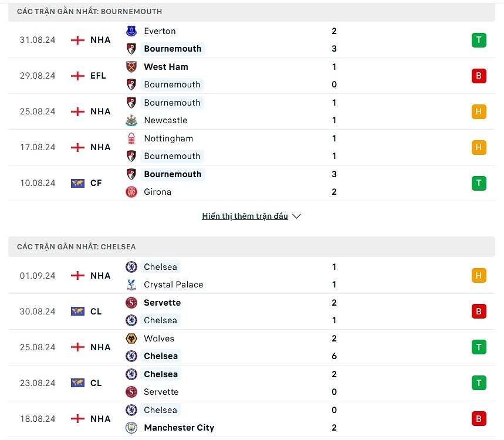Screen dimensions: 504x440
Task: Click the orange H badge for Bournemouth vs Newcastle
Action: tap(479, 111)
